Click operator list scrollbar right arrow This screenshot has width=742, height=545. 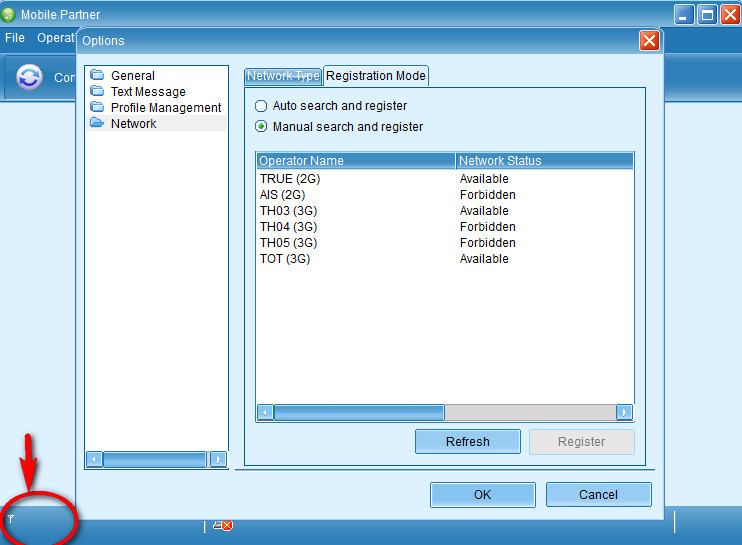[x=624, y=413]
